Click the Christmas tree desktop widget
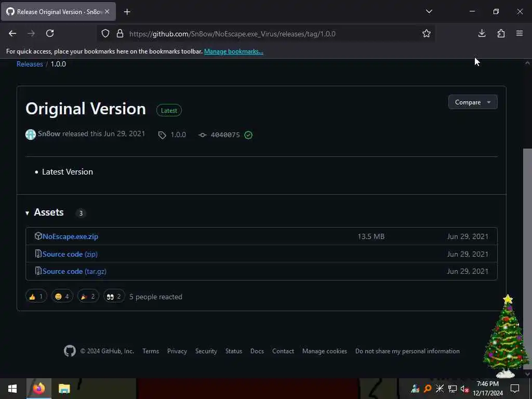The width and height of the screenshot is (532, 399). (x=506, y=336)
